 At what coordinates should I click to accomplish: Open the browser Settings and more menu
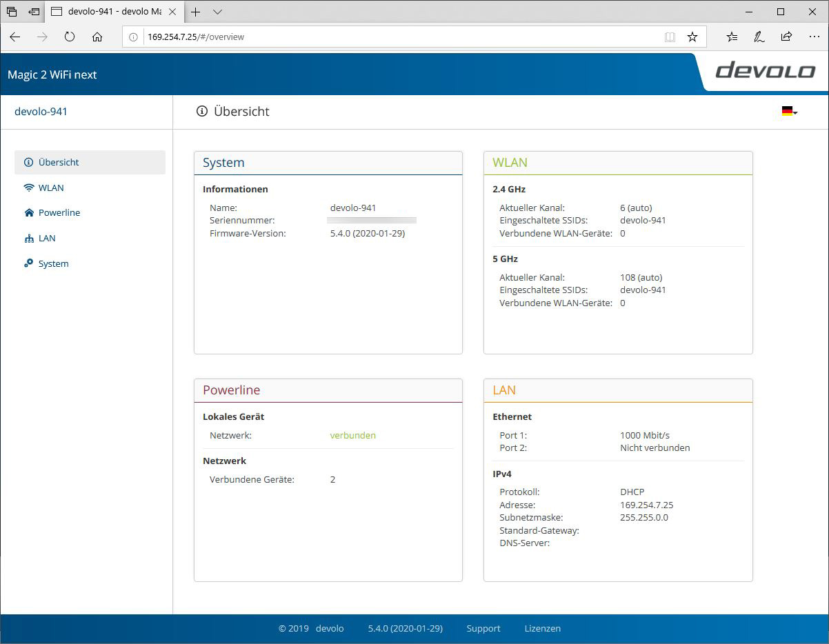click(x=814, y=37)
